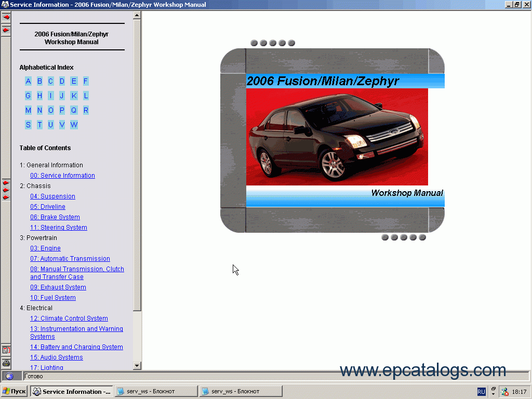Jump to index letter K
532x399 pixels.
(x=74, y=96)
